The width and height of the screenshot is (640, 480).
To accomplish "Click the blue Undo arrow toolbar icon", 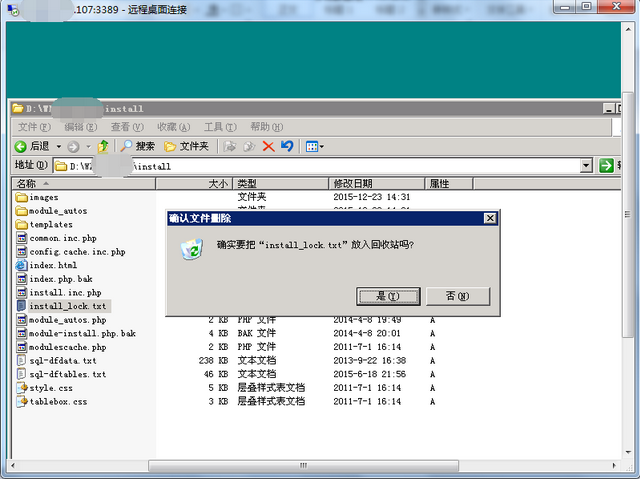I will click(x=287, y=146).
